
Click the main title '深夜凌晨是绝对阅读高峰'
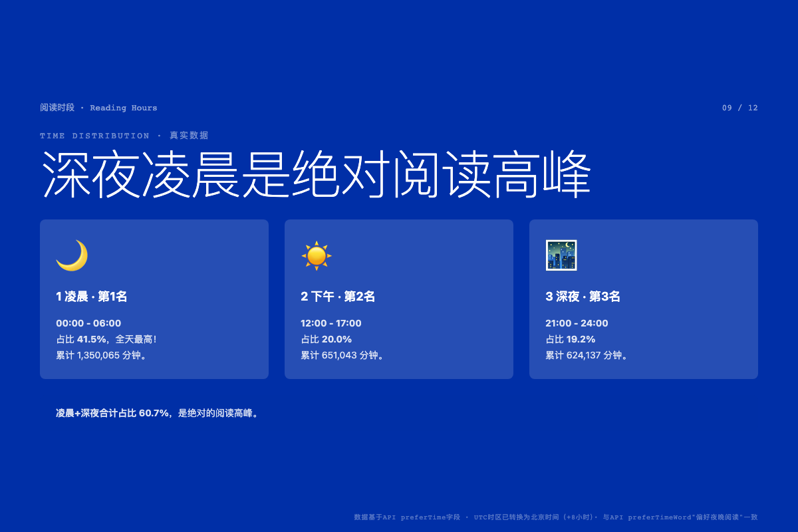317,175
